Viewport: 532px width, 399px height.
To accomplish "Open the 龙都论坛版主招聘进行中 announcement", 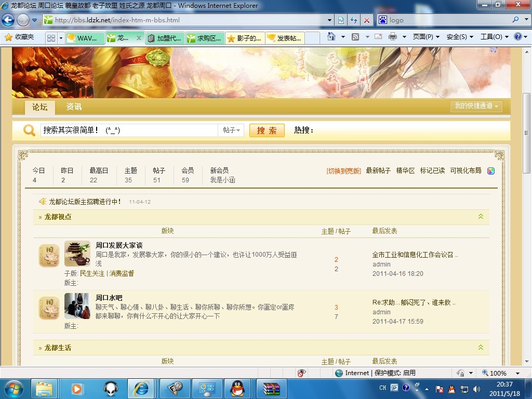I will pyautogui.click(x=85, y=202).
